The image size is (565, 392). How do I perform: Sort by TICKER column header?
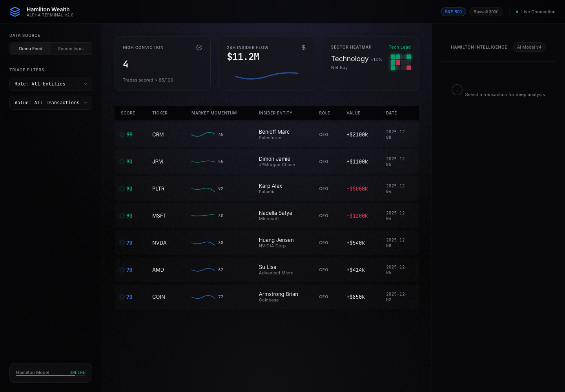[160, 113]
